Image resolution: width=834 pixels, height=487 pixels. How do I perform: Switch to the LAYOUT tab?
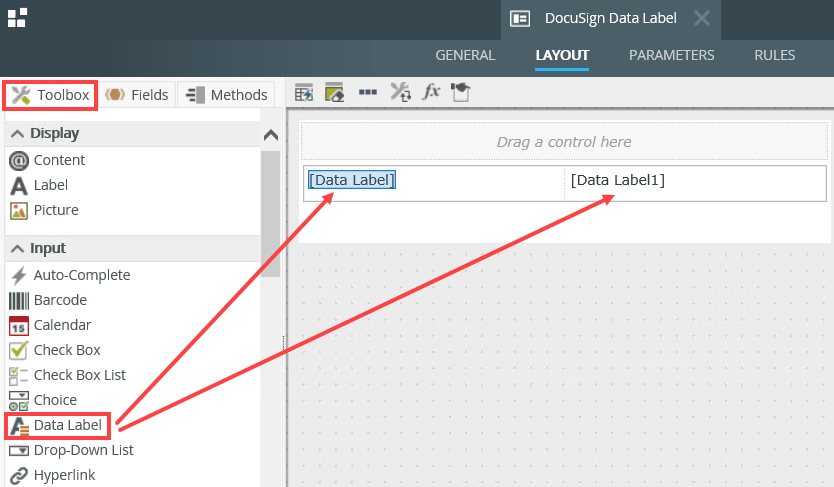(x=562, y=55)
